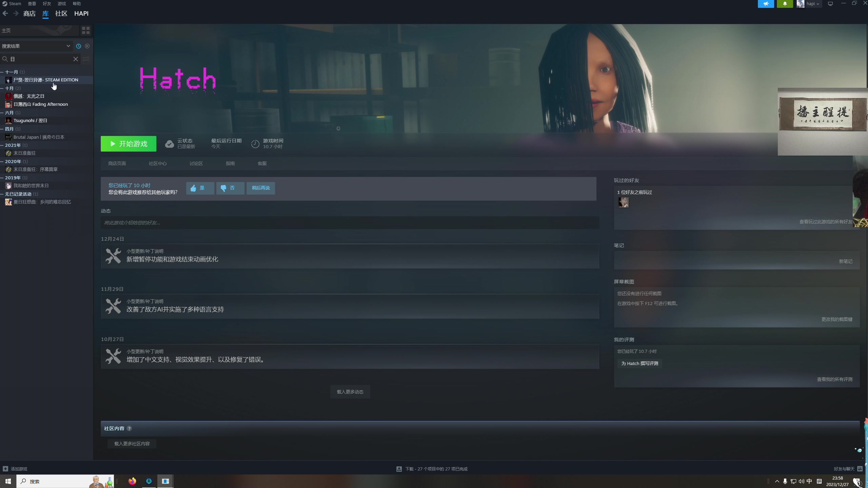This screenshot has height=488, width=868.
Task: Toggle show ready-to-play games filter
Action: pyautogui.click(x=87, y=46)
